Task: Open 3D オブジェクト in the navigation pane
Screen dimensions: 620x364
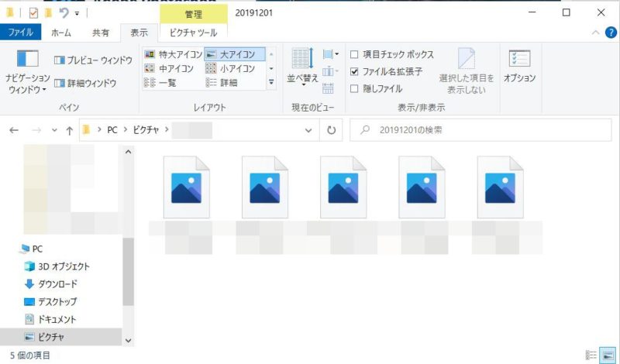Action: (64, 266)
